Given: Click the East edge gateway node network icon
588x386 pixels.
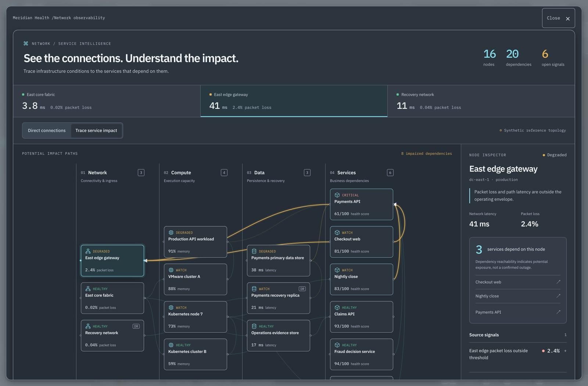Looking at the screenshot, I should tap(88, 251).
